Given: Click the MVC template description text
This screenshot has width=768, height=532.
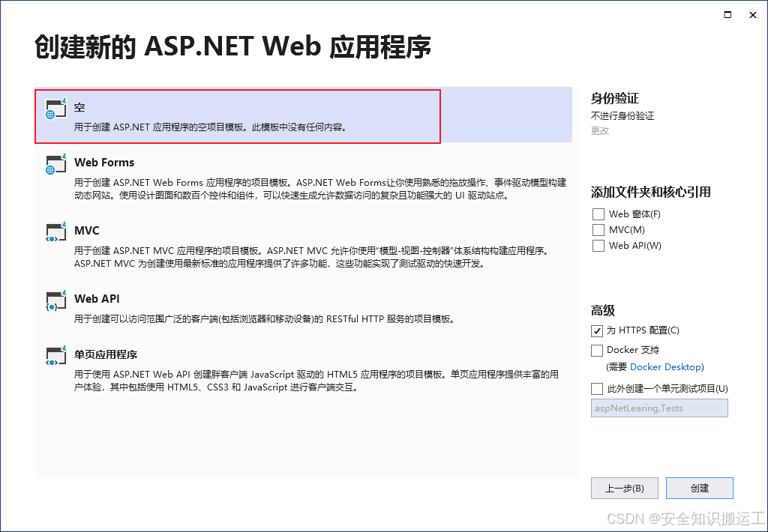Looking at the screenshot, I should (x=311, y=257).
